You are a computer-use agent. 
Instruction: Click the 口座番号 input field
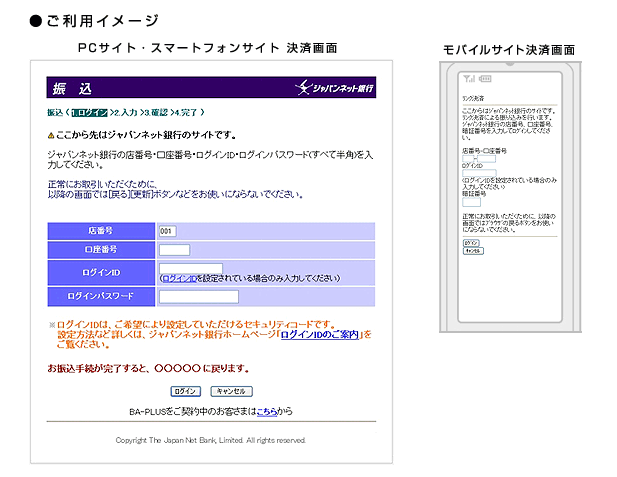174,250
